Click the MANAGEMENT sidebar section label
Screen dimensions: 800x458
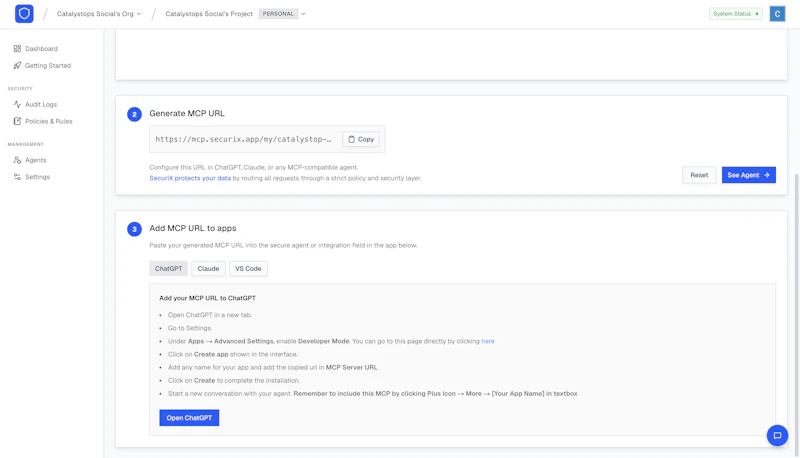(26, 144)
